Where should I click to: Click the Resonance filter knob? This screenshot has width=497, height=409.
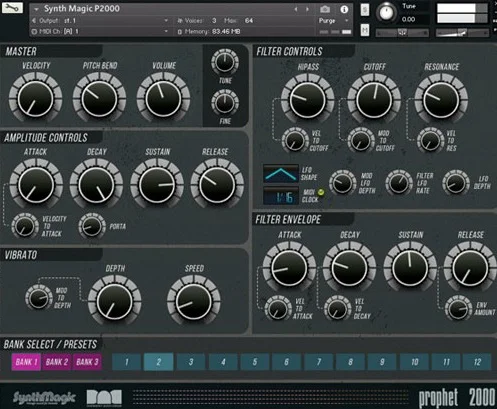pyautogui.click(x=441, y=100)
